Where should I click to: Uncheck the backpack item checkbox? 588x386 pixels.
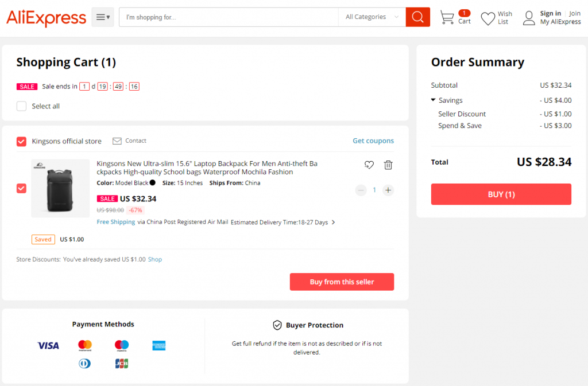tap(21, 188)
